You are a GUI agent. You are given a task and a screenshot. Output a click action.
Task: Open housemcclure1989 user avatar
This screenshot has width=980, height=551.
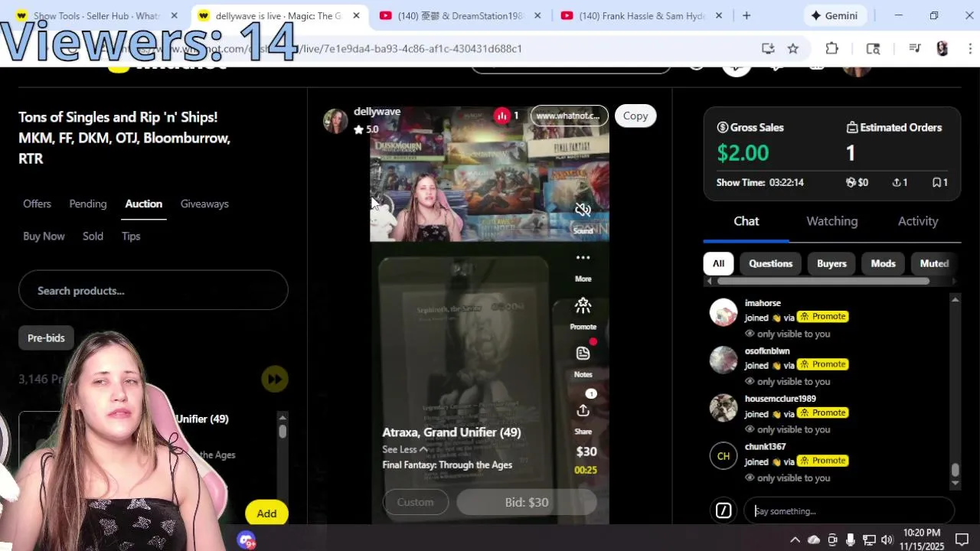724,408
